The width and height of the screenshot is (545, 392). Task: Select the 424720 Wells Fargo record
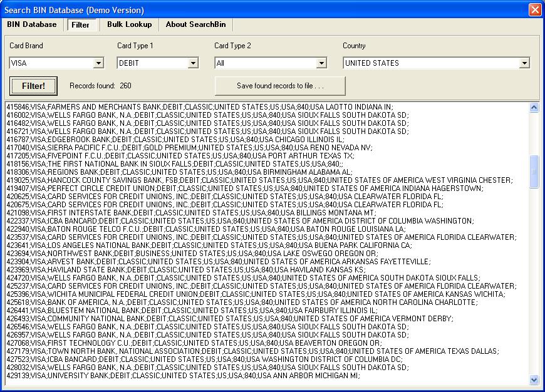(x=244, y=278)
